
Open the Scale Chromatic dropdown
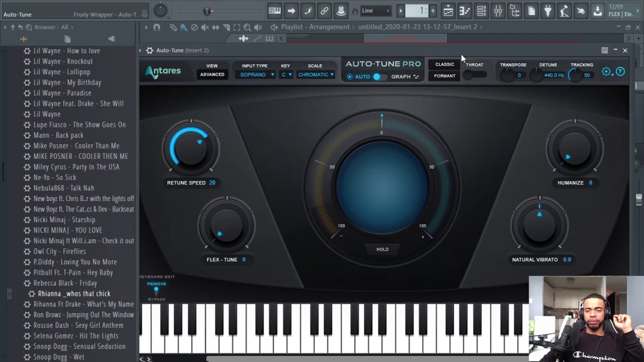(x=315, y=74)
